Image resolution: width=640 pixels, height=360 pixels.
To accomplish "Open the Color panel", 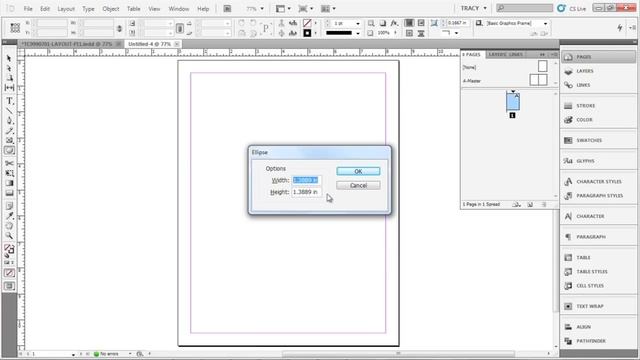I will click(598, 120).
